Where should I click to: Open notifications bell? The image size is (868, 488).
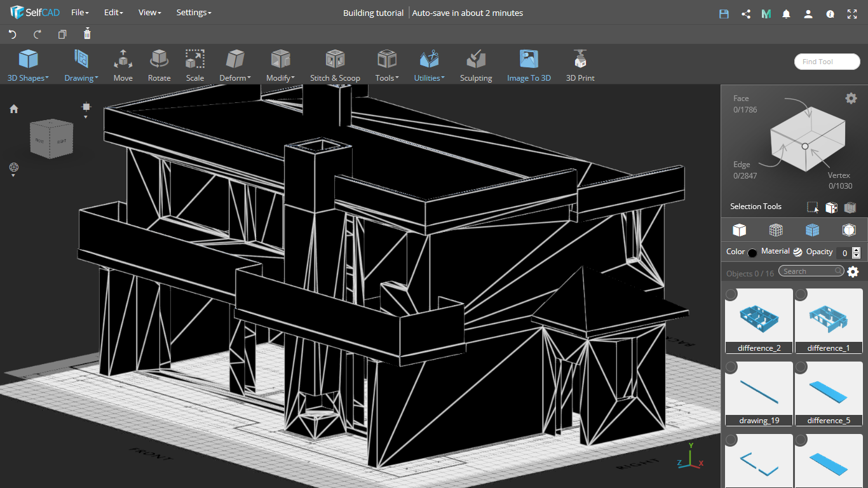pos(787,13)
